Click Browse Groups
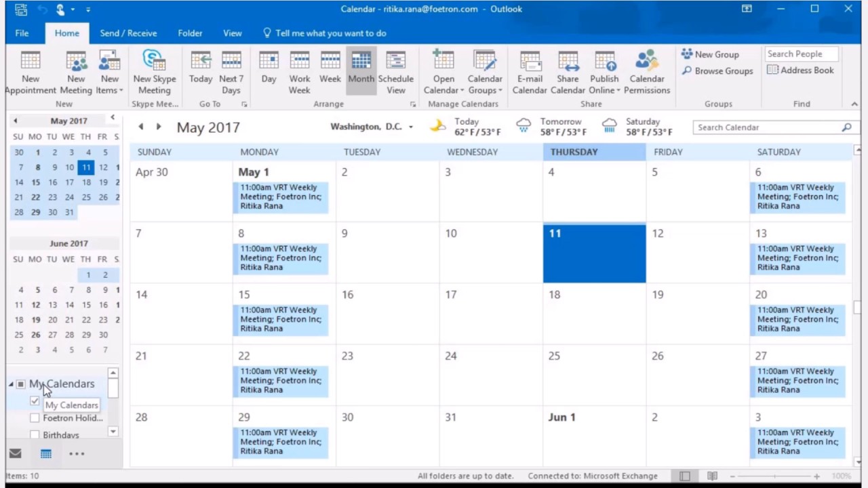This screenshot has width=868, height=488. point(717,70)
